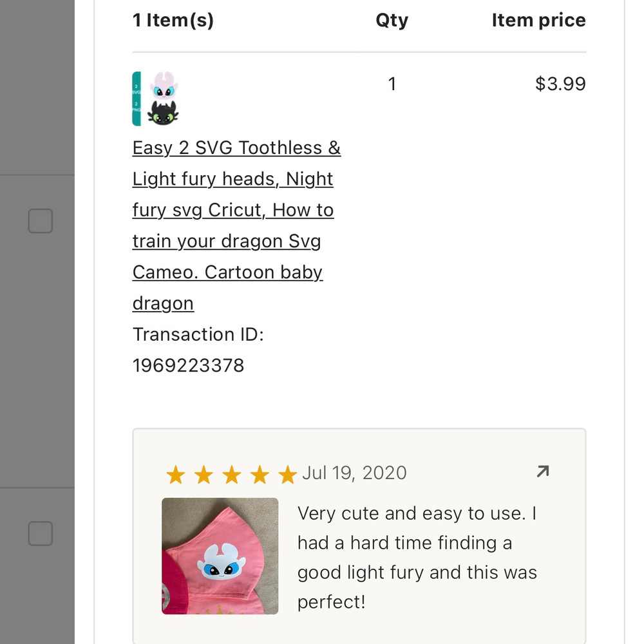Click the black Toothless head in product image
The height and width of the screenshot is (644, 644).
coord(163,113)
